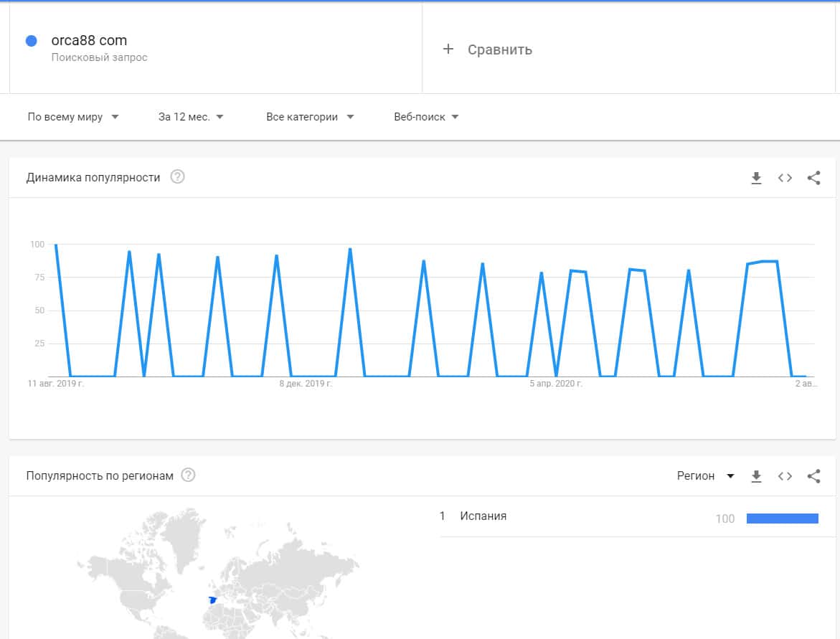Click Spain highlighted on the world map

212,600
